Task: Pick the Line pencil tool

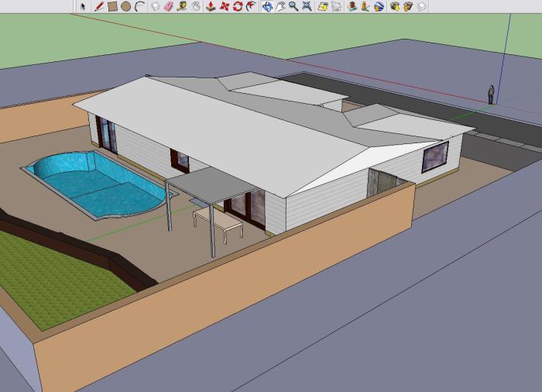Action: click(x=99, y=6)
